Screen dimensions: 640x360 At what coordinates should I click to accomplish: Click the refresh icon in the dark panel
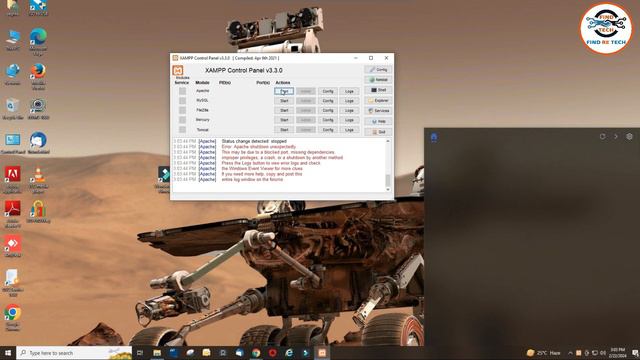[602, 137]
